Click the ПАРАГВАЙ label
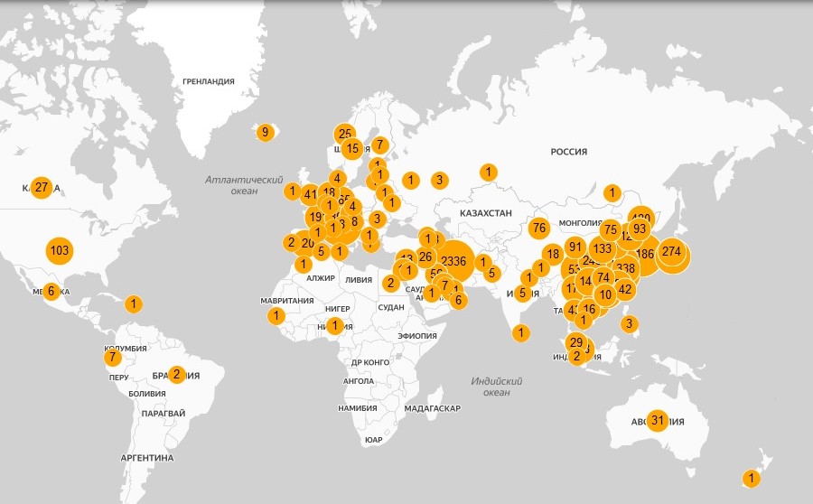The height and width of the screenshot is (504, 813). (164, 414)
